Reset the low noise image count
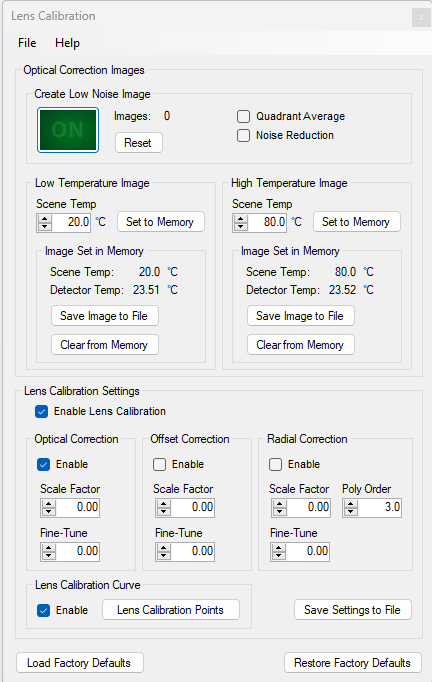 click(139, 143)
